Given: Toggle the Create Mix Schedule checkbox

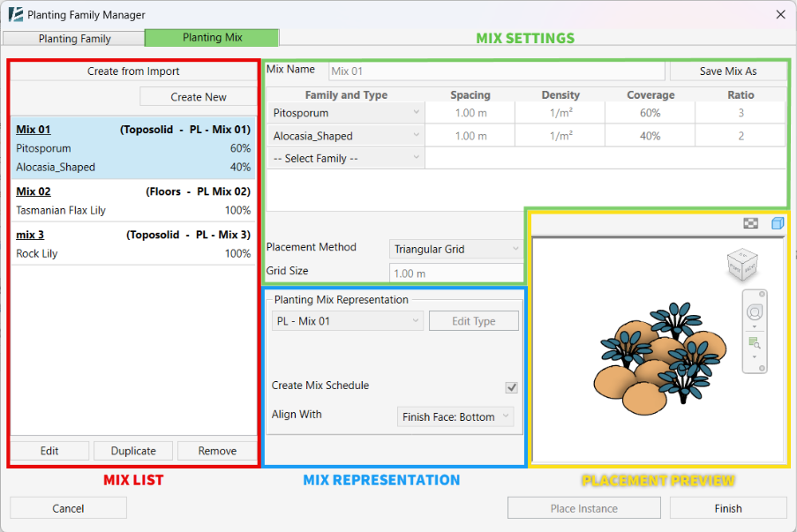Looking at the screenshot, I should click(x=511, y=387).
